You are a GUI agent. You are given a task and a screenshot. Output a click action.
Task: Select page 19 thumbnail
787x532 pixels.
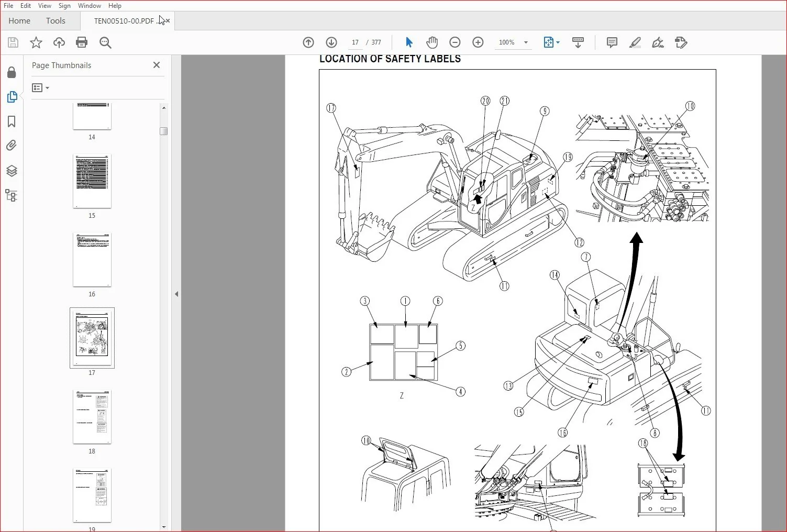(x=92, y=495)
